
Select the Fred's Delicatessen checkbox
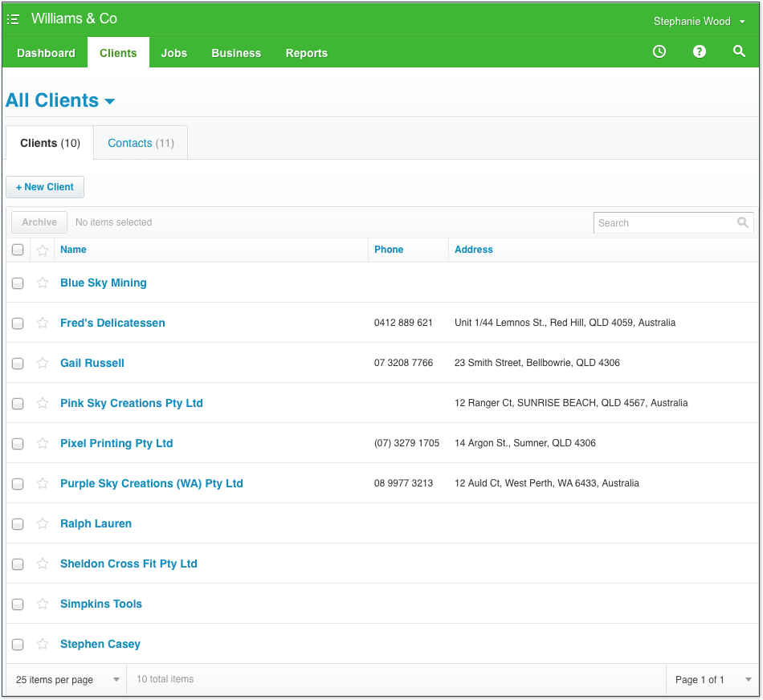(18, 323)
